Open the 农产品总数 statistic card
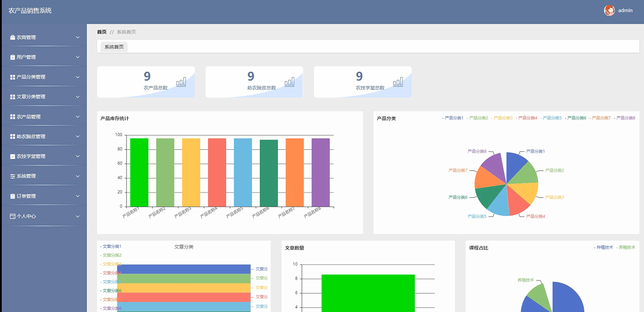This screenshot has height=312, width=644. click(x=146, y=82)
